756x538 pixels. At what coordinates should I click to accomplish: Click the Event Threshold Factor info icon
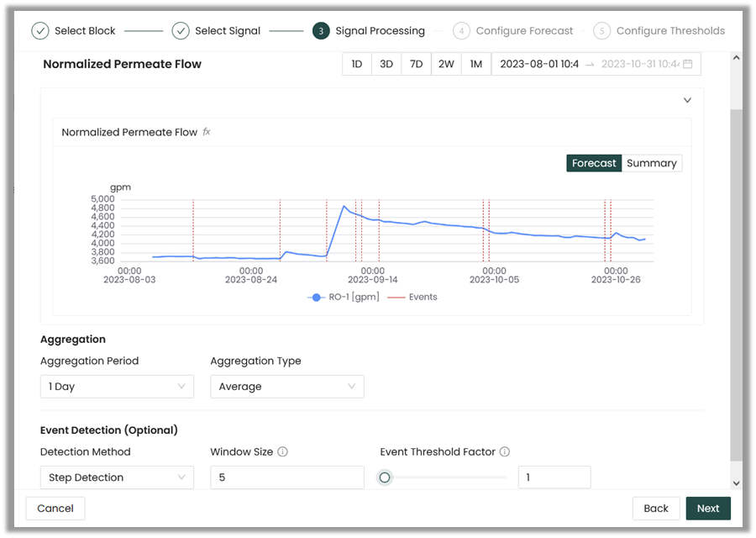[504, 452]
